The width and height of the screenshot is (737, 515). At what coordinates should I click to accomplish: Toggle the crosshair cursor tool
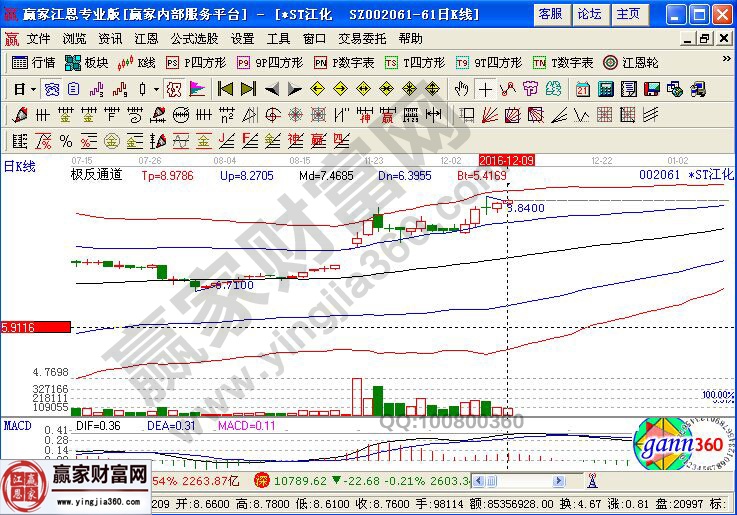pos(486,88)
